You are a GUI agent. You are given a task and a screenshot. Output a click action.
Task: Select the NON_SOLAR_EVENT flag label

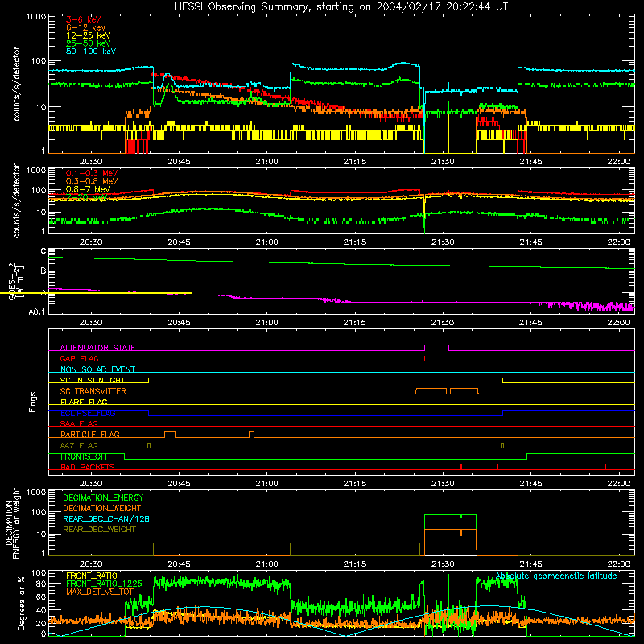pyautogui.click(x=97, y=369)
